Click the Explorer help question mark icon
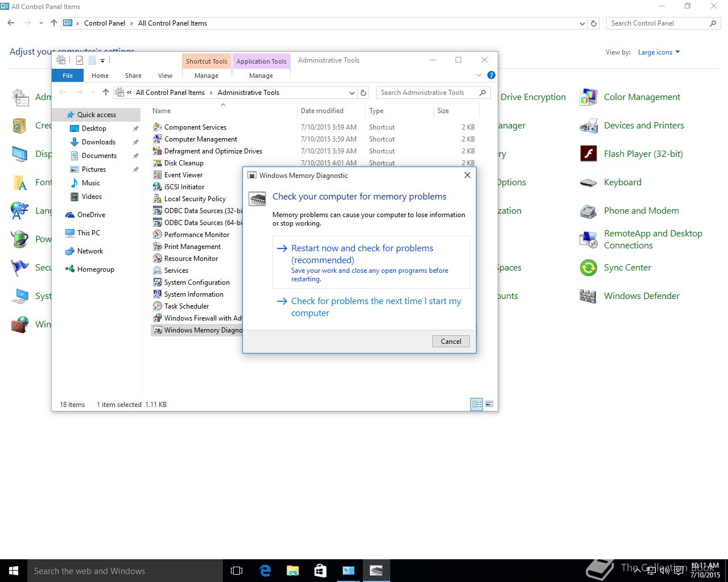The height and width of the screenshot is (582, 728). (491, 75)
